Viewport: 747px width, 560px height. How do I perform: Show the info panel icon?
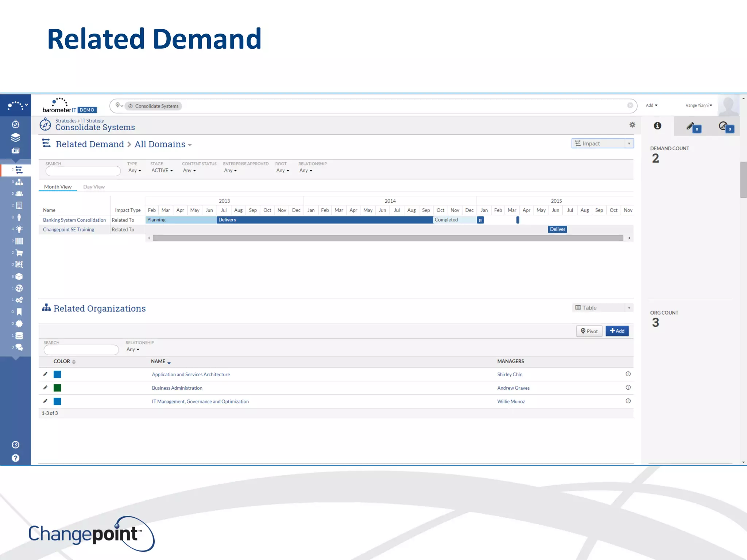coord(657,126)
